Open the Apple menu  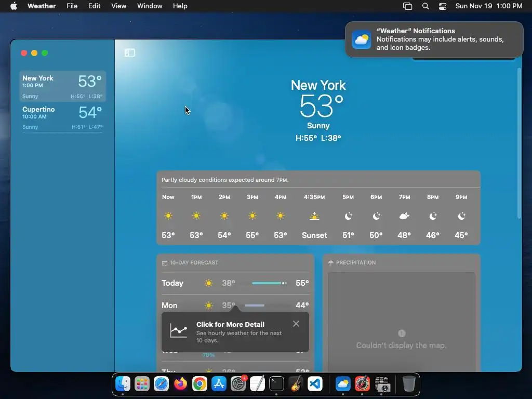tap(14, 6)
